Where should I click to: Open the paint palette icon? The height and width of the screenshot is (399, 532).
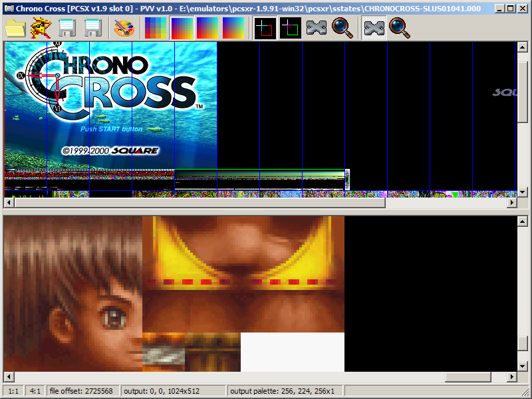tap(124, 28)
